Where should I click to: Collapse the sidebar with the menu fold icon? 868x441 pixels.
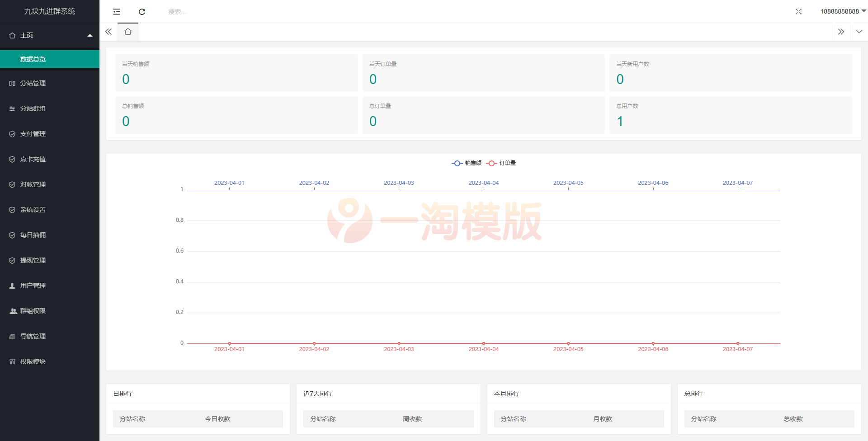point(117,12)
